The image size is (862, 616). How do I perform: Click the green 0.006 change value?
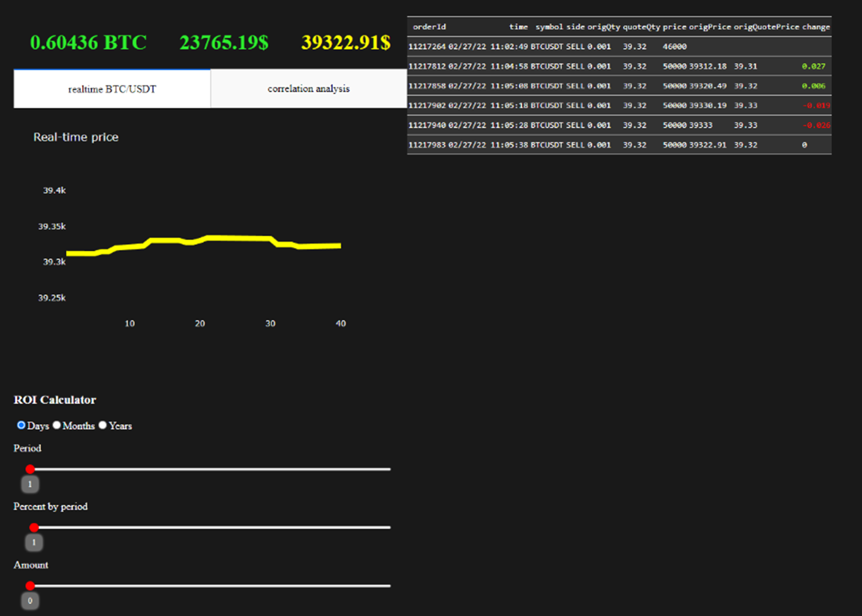pos(813,86)
